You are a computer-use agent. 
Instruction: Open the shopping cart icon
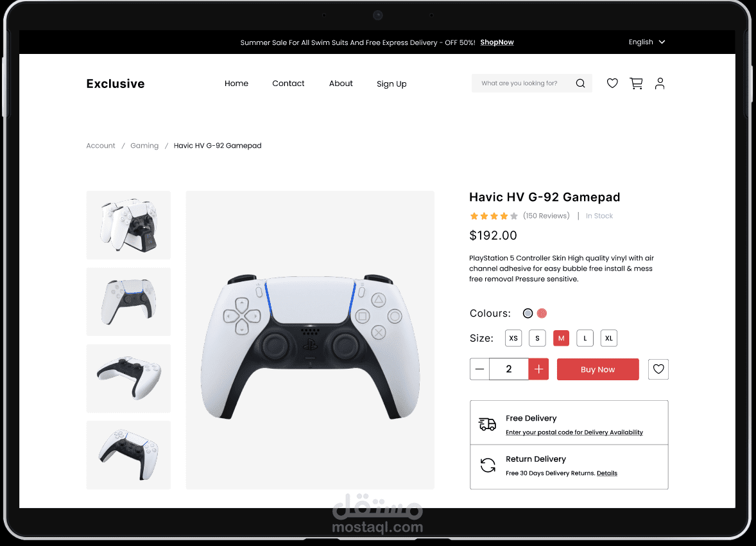[636, 84]
